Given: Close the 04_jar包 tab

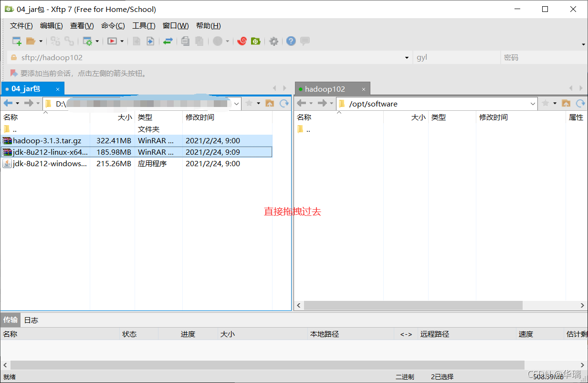Looking at the screenshot, I should [58, 89].
